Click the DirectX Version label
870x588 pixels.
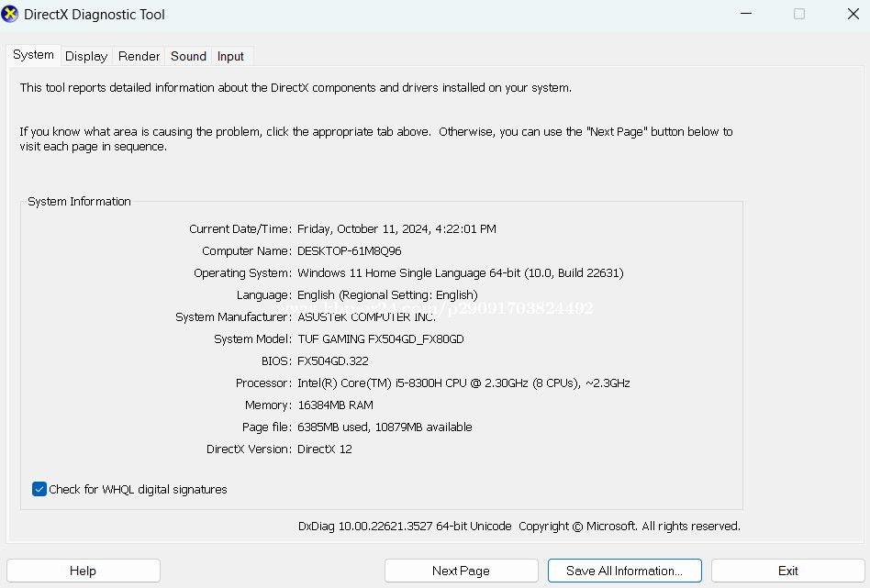tap(249, 449)
